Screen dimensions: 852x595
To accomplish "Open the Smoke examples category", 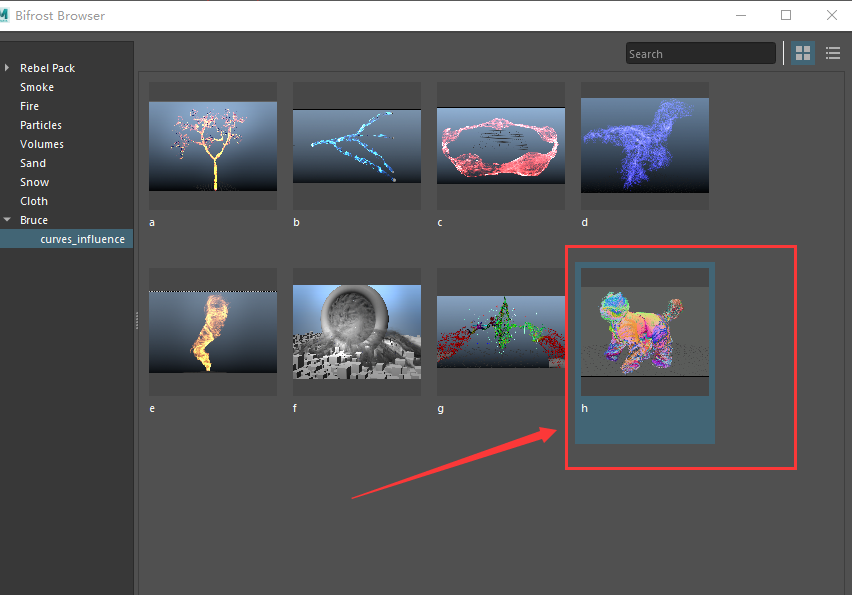I will 37,87.
